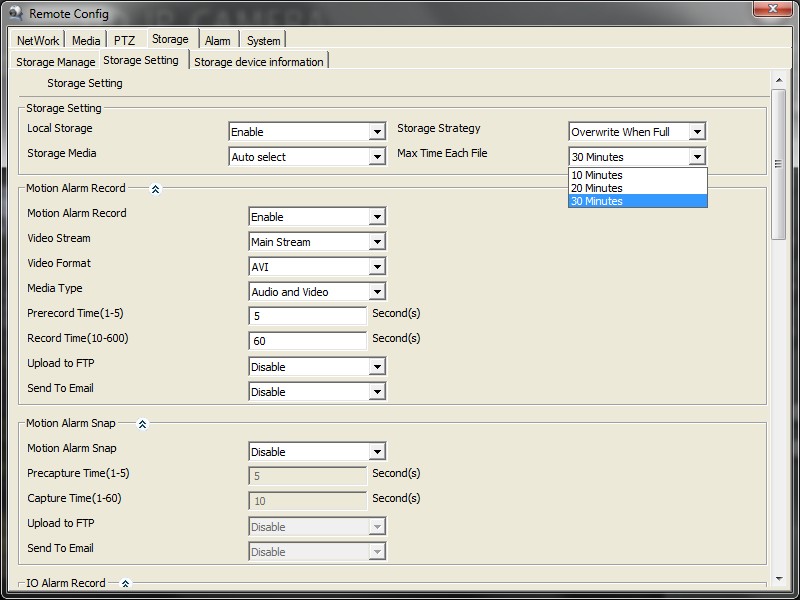Open the Storage Strategy dropdown
The image size is (800, 600).
coord(637,132)
